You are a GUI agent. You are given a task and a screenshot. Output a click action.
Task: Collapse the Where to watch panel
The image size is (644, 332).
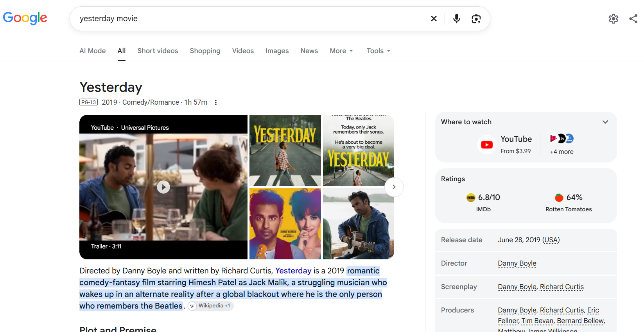click(x=605, y=122)
